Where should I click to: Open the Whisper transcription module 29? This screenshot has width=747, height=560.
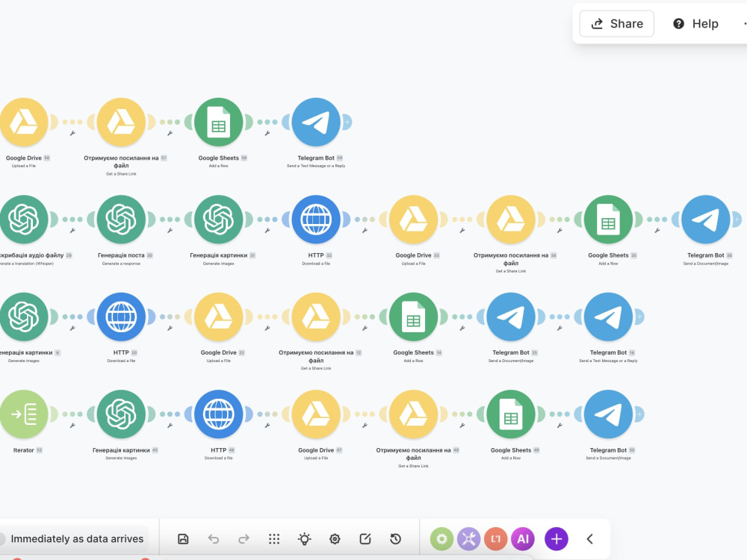pyautogui.click(x=24, y=220)
